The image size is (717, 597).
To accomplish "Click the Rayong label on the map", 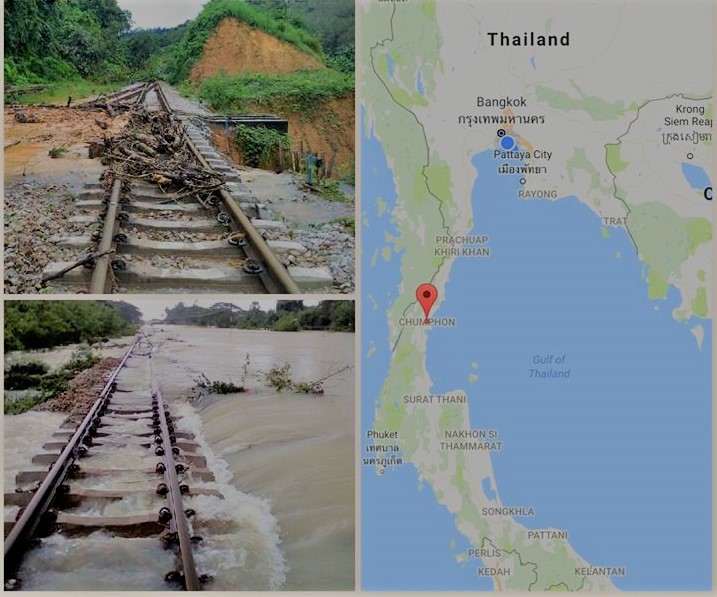I will [538, 194].
